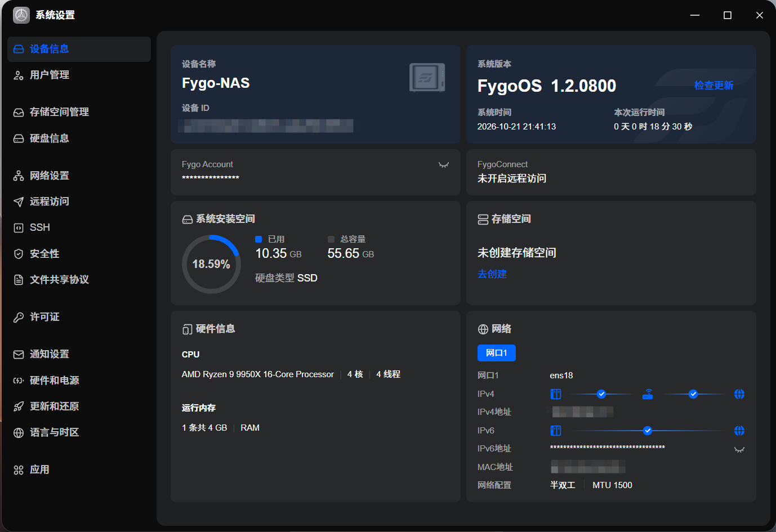Click the MTU 1500 value

point(612,485)
